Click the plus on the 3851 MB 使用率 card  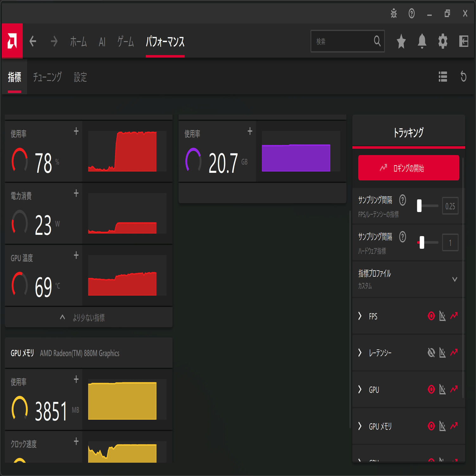(76, 379)
